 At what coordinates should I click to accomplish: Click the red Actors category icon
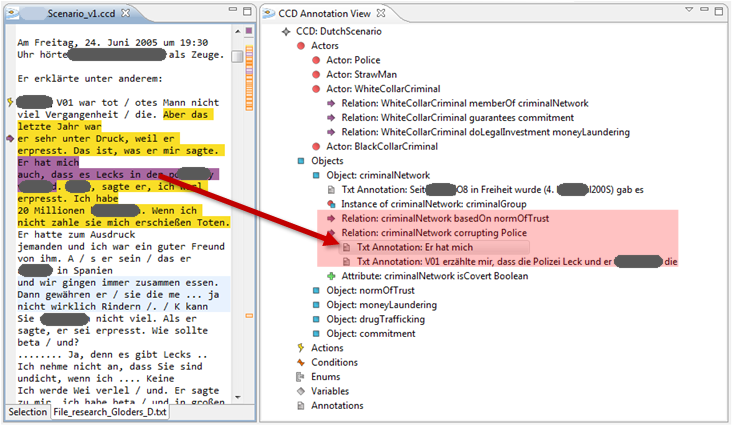[301, 46]
